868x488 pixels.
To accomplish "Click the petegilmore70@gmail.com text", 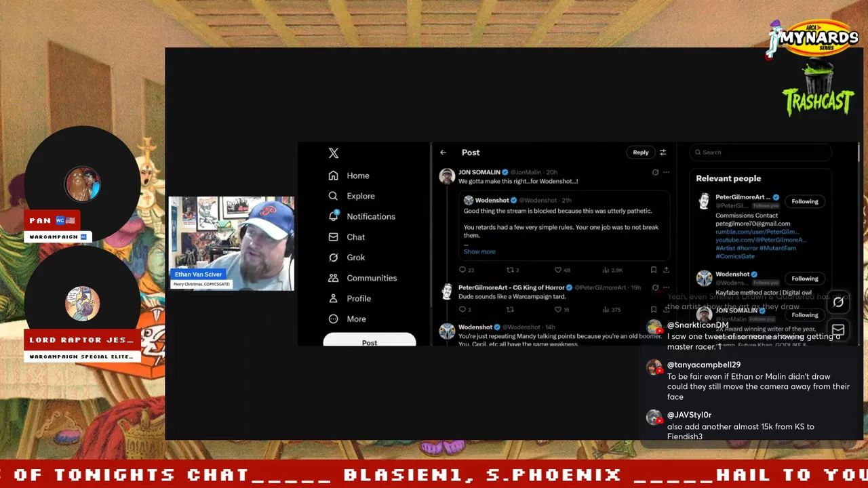I will click(x=753, y=224).
